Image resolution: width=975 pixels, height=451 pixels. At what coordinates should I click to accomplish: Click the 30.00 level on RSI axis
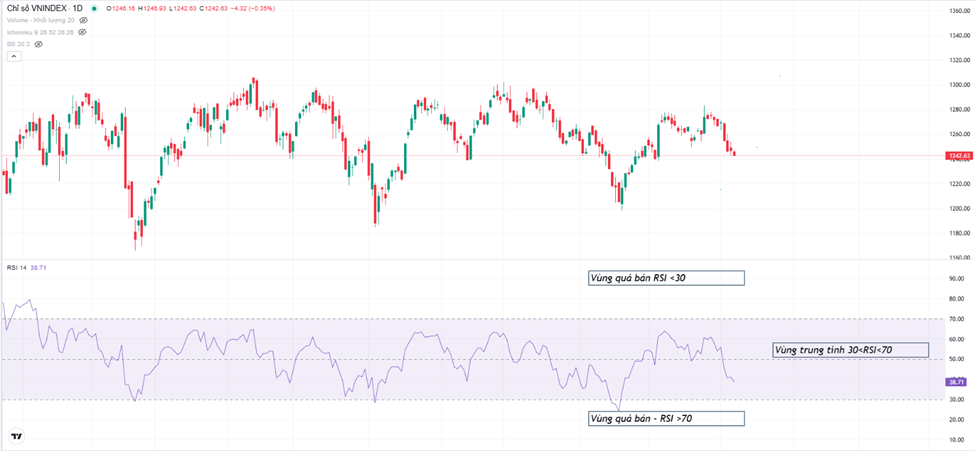click(957, 400)
